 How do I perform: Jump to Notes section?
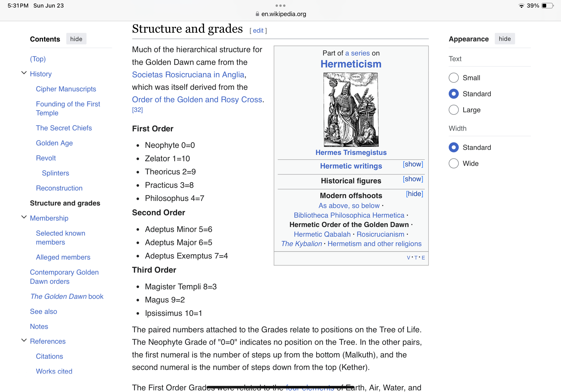click(x=39, y=327)
